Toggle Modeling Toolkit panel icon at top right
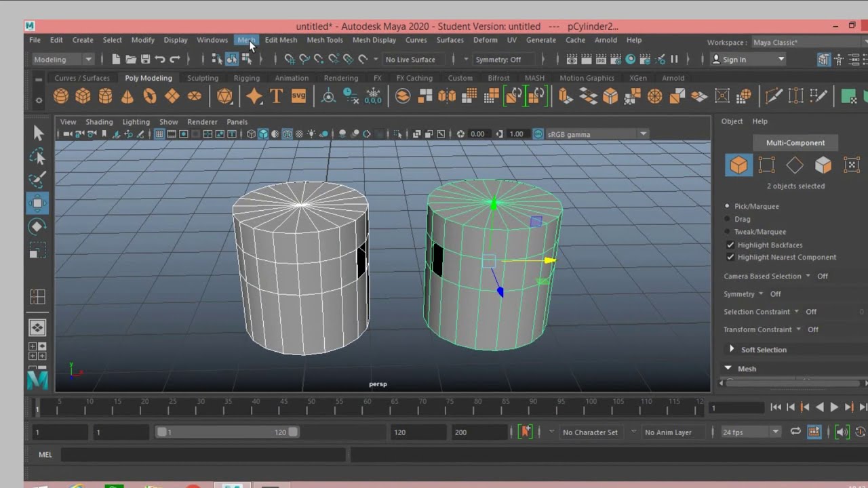Image resolution: width=868 pixels, height=488 pixels. click(x=824, y=60)
